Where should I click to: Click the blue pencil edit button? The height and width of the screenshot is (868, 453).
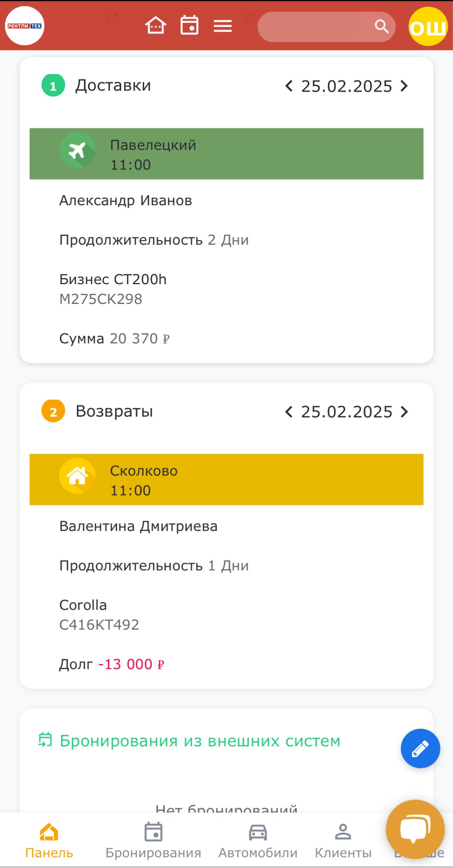tap(420, 748)
